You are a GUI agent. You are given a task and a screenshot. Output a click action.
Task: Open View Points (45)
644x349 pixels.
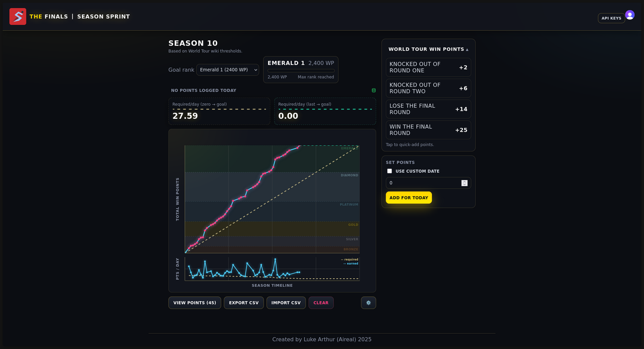[195, 302]
